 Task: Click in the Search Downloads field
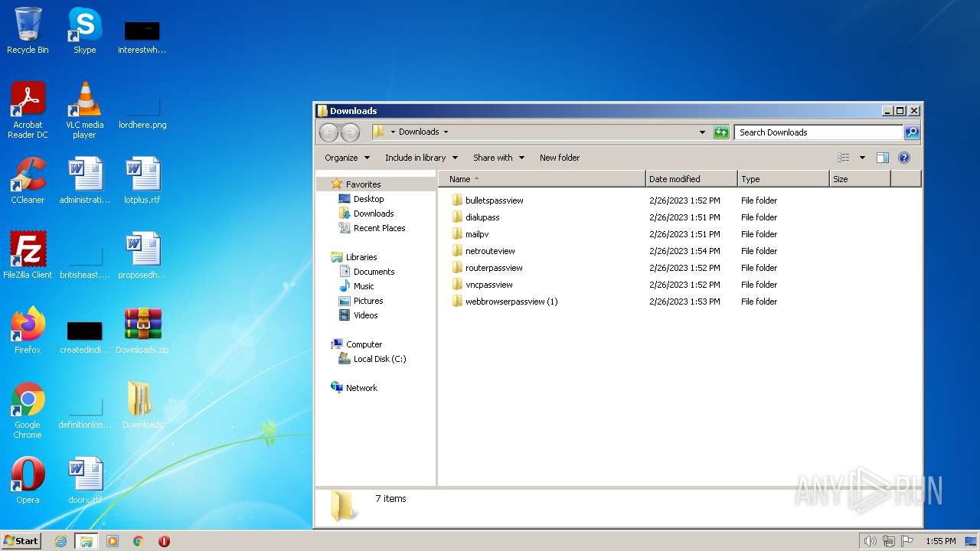(x=818, y=132)
